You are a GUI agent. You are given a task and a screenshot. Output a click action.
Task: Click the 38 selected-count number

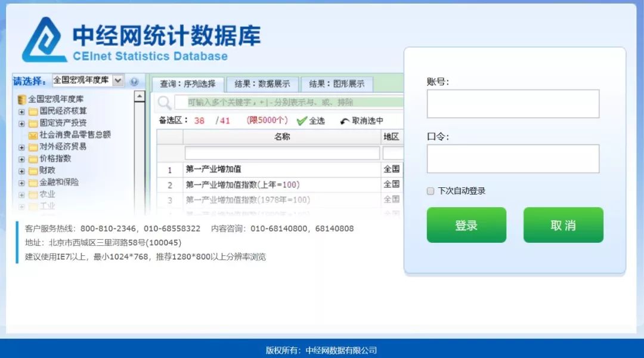tap(199, 121)
